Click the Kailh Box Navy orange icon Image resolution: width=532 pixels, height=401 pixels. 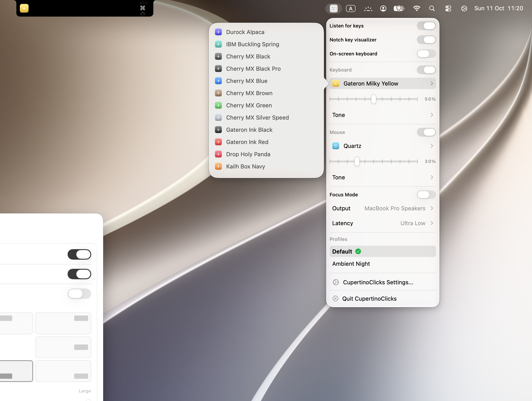[x=218, y=166]
